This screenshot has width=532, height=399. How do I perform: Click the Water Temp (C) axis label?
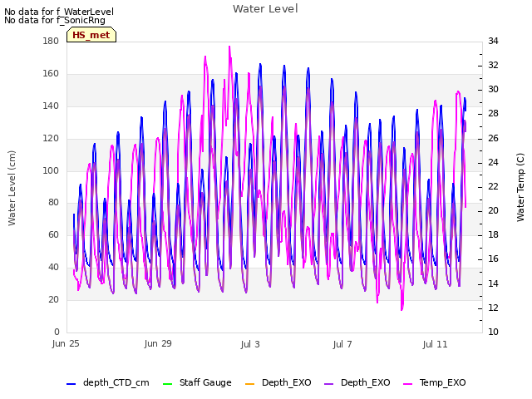click(x=520, y=187)
